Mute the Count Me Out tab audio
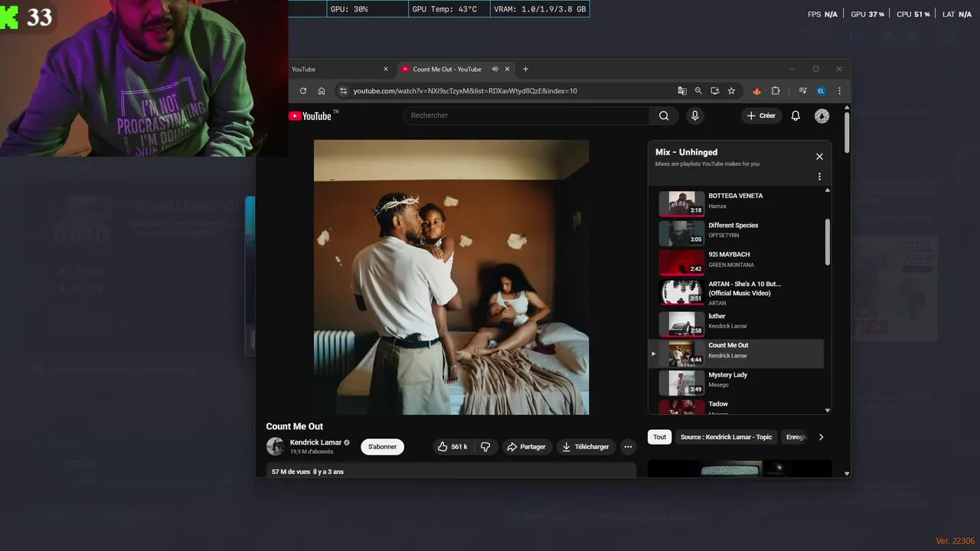 [x=495, y=69]
